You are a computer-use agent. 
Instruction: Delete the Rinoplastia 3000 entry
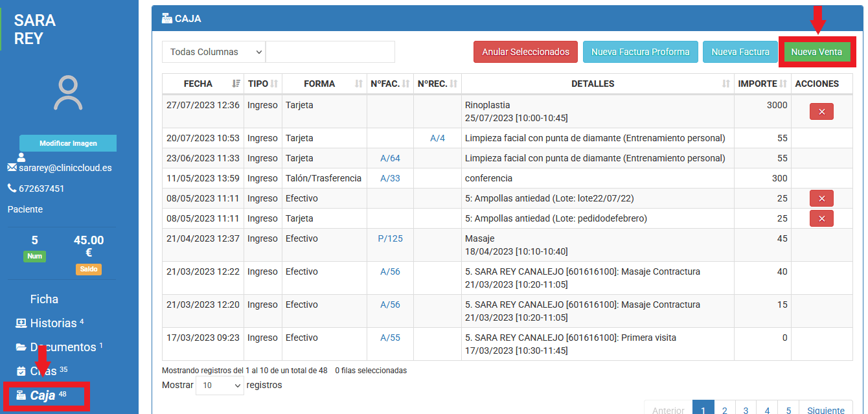[821, 111]
